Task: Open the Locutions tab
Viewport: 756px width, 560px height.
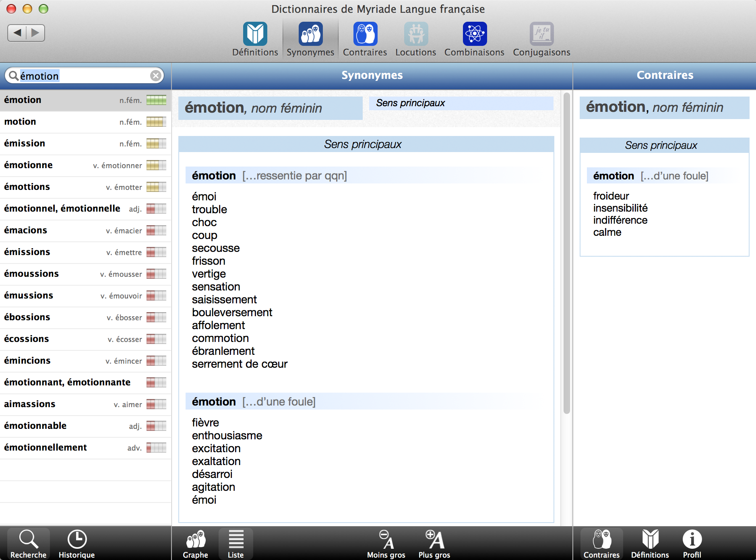Action: pos(415,39)
